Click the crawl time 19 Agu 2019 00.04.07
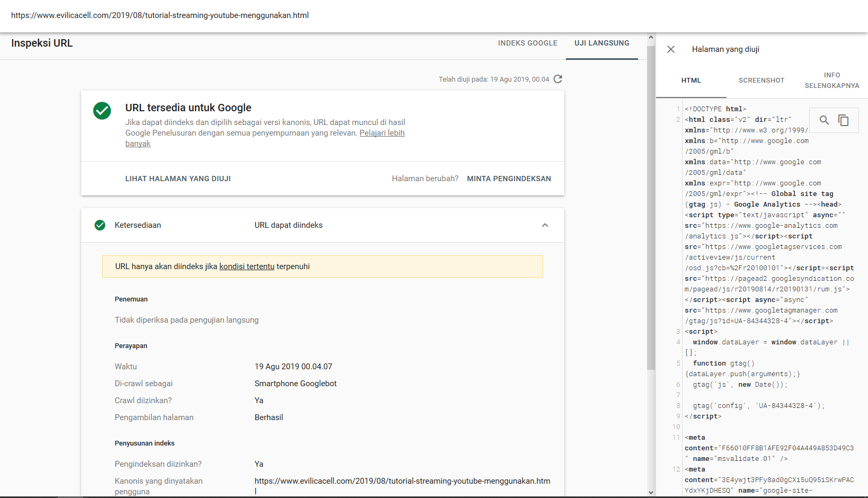The image size is (868, 498). click(293, 367)
